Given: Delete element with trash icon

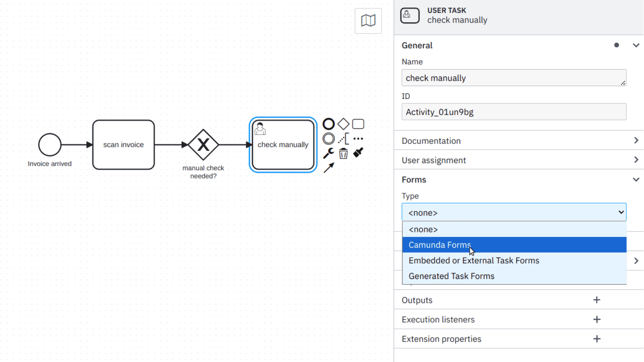Looking at the screenshot, I should [x=343, y=153].
